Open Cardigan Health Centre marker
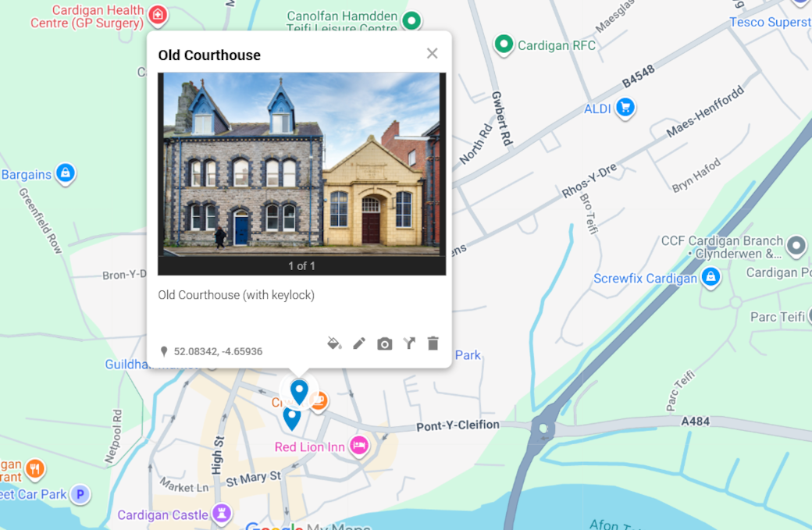Image resolution: width=812 pixels, height=530 pixels. 158,15
